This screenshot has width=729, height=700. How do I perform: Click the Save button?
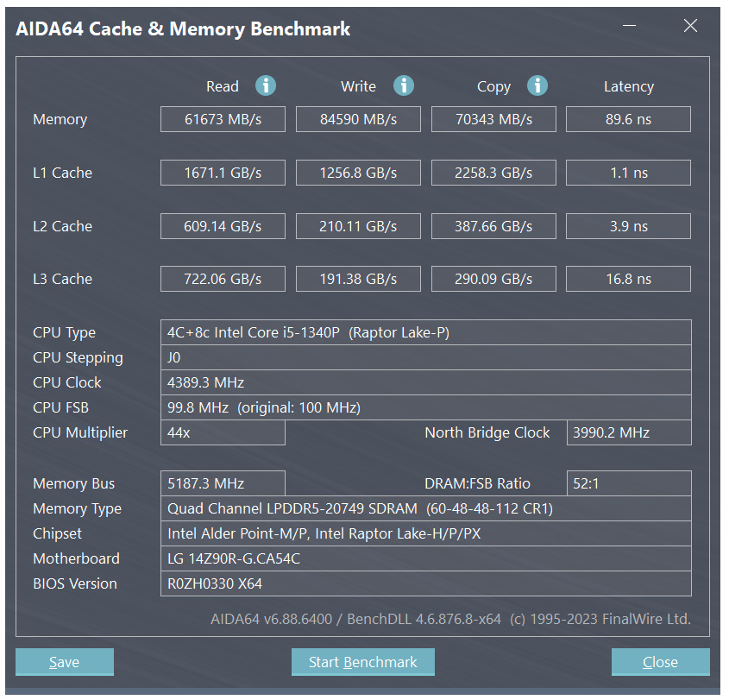pos(65,662)
